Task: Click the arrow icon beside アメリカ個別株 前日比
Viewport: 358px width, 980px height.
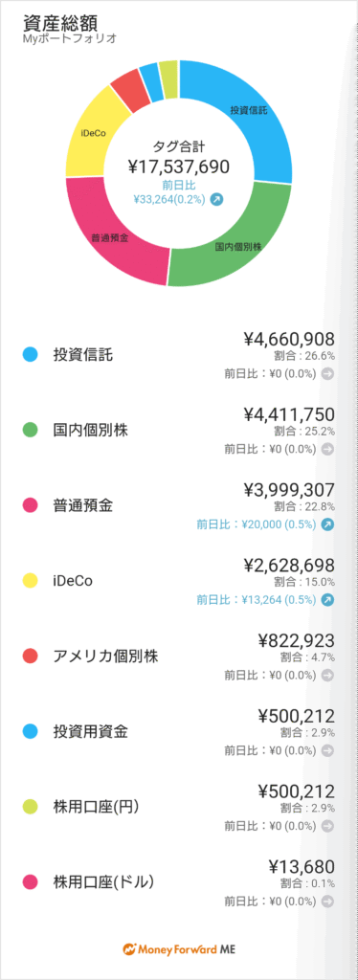Action: coord(327,675)
